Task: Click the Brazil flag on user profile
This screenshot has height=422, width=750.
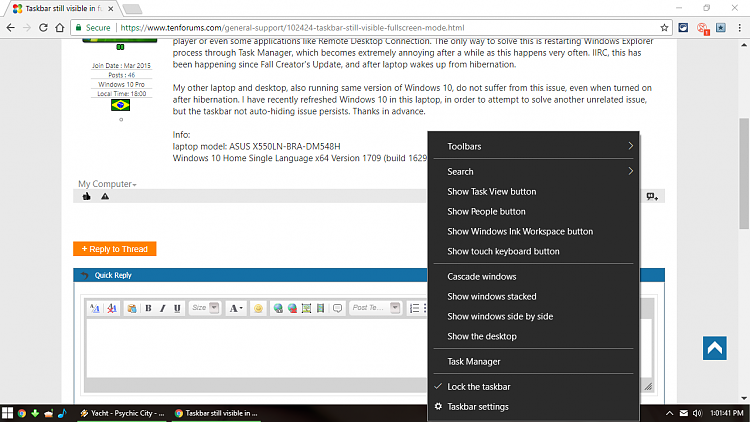Action: coord(121,105)
